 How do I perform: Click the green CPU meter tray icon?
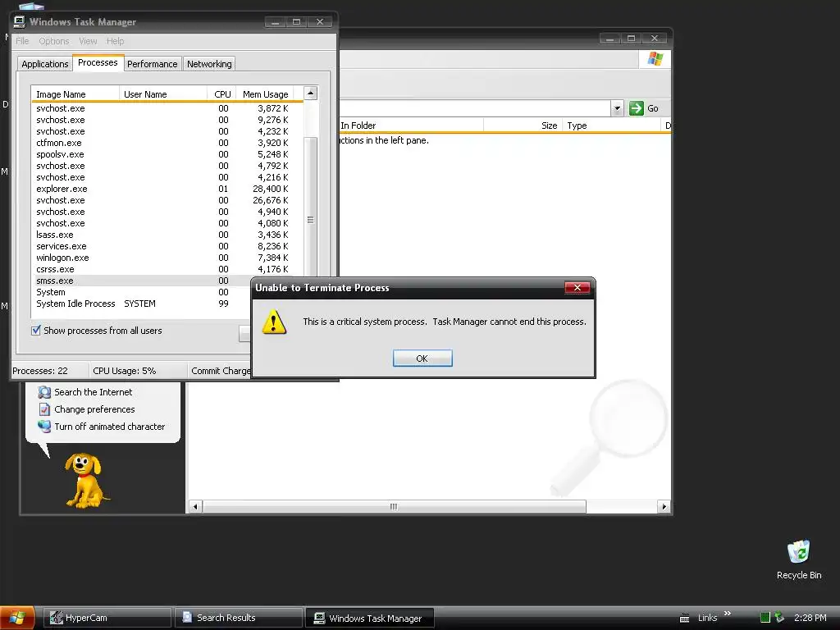(x=765, y=618)
